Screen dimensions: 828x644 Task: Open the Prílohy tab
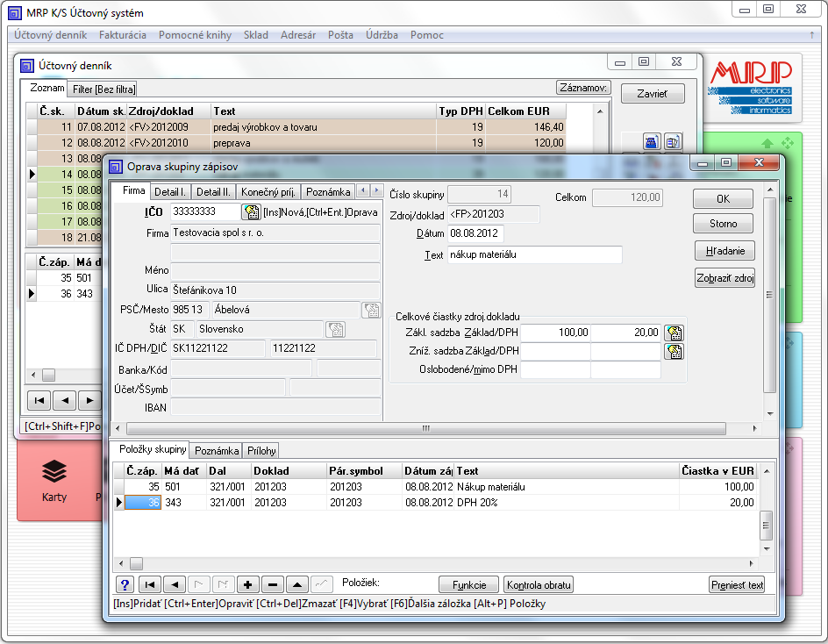point(261,450)
